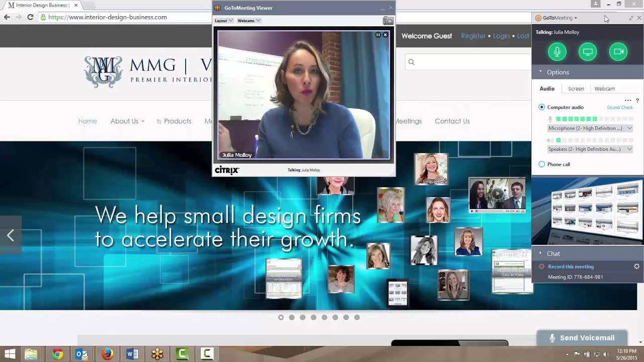Switch to the Webcam tab
644x362 pixels.
click(x=604, y=88)
